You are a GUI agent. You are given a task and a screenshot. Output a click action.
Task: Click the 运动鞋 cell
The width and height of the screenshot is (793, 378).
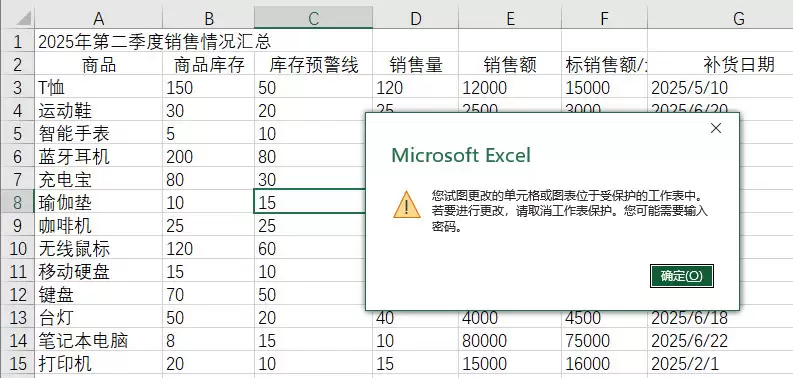coord(99,110)
